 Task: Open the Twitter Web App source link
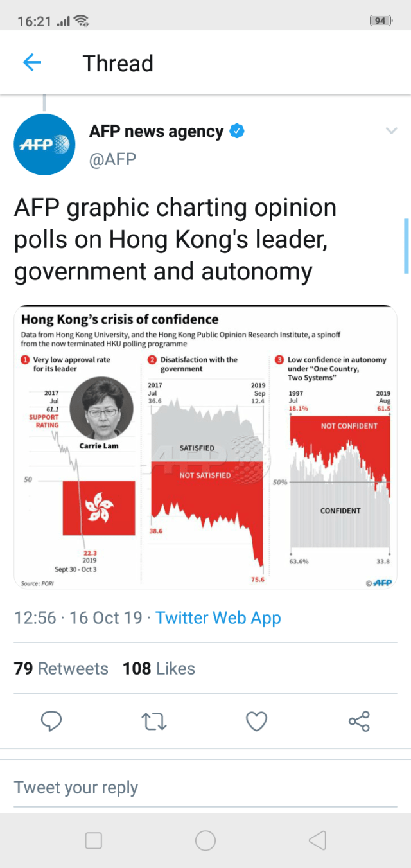[x=218, y=618]
